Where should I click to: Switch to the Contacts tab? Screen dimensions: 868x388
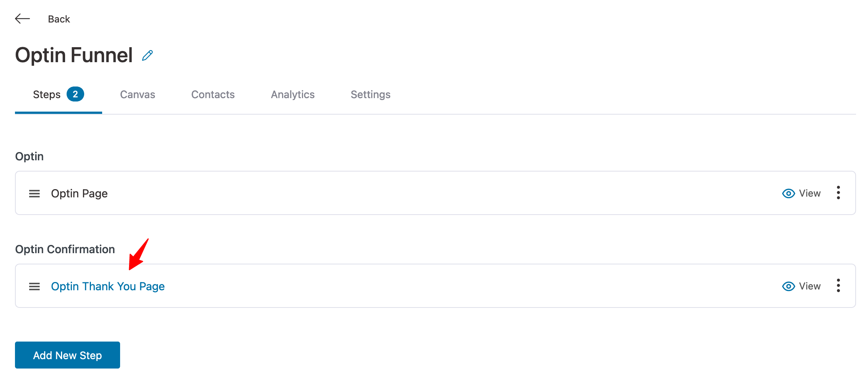(213, 94)
